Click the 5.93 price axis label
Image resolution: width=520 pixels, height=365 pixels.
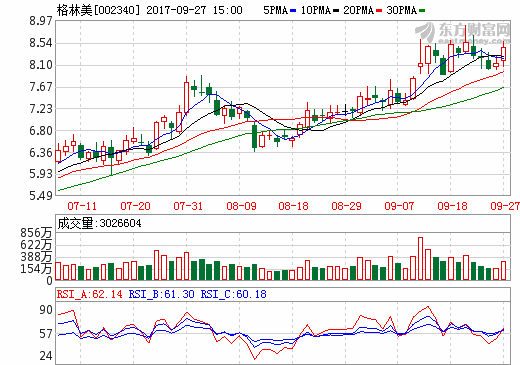(41, 174)
